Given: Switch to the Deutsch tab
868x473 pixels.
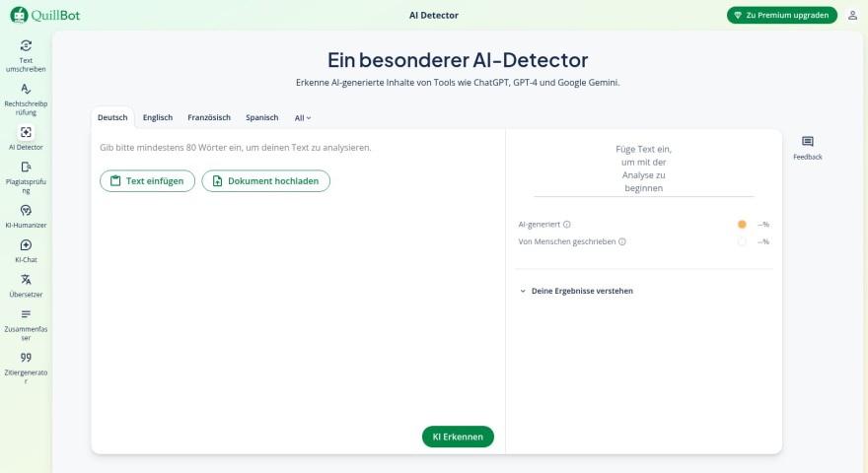Looking at the screenshot, I should pyautogui.click(x=112, y=118).
